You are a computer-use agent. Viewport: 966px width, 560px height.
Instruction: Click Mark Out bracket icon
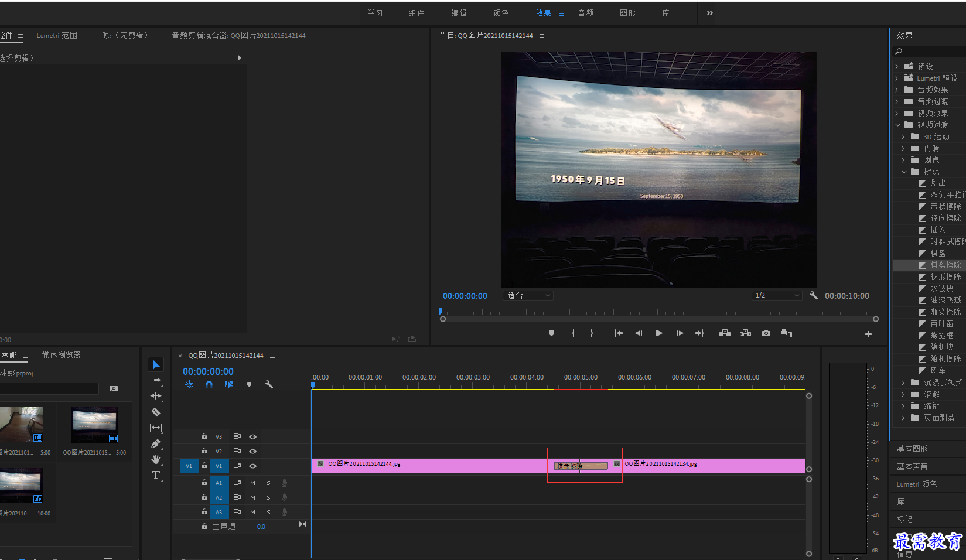click(x=592, y=333)
